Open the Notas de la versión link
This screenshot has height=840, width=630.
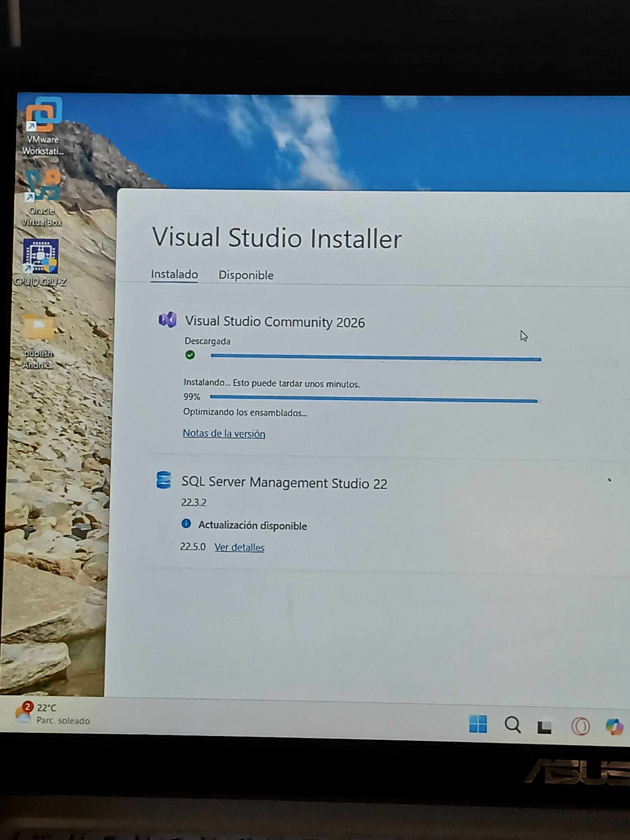point(224,433)
